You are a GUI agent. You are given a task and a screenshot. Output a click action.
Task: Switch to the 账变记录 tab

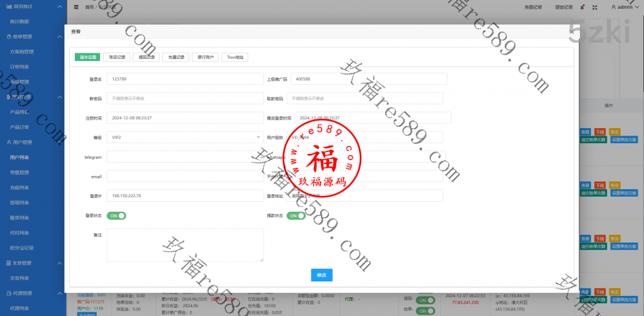click(x=116, y=57)
